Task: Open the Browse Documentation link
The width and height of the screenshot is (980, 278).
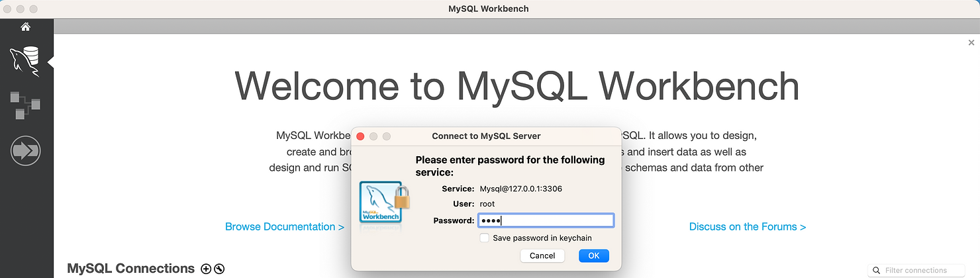Action: coord(285,226)
